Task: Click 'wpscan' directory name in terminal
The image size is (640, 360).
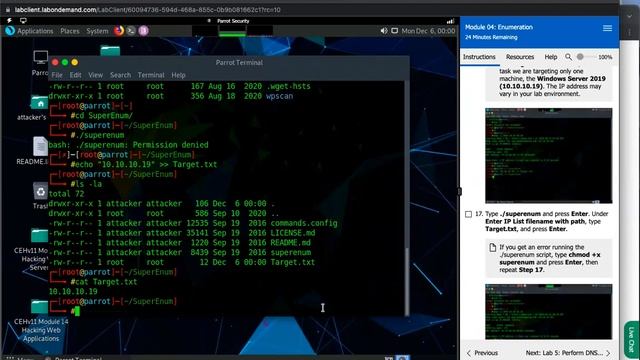Action: point(280,96)
